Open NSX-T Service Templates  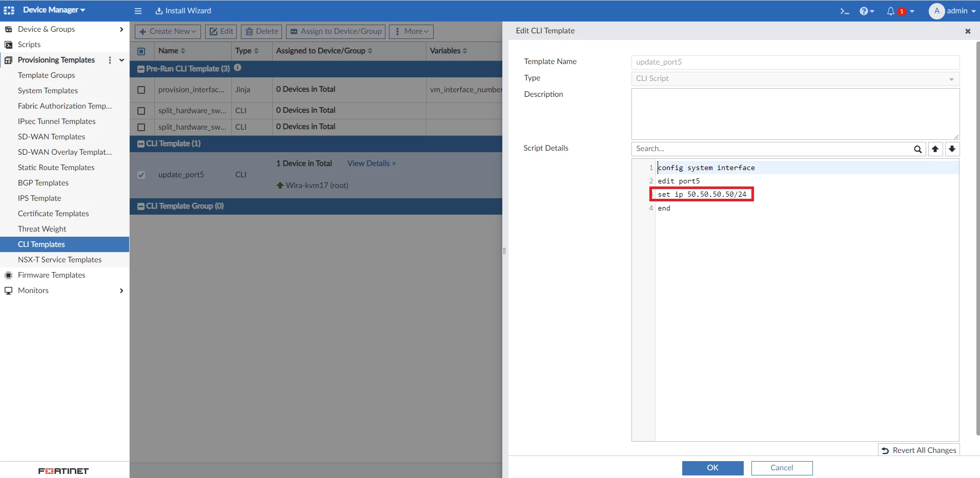pos(59,260)
